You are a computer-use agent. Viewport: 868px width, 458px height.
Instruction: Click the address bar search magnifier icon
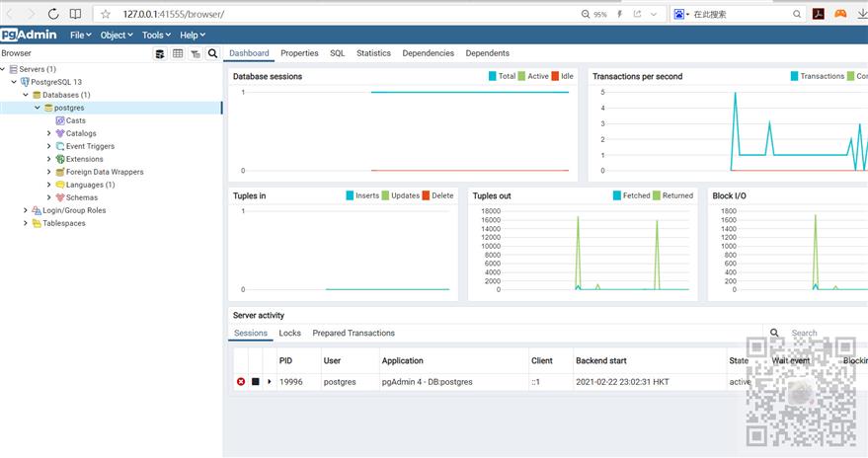point(797,14)
